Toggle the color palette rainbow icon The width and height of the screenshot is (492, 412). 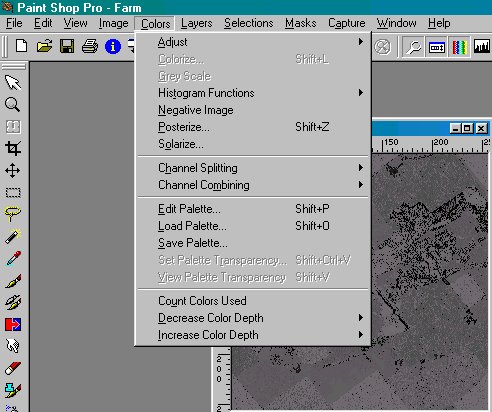coord(459,47)
